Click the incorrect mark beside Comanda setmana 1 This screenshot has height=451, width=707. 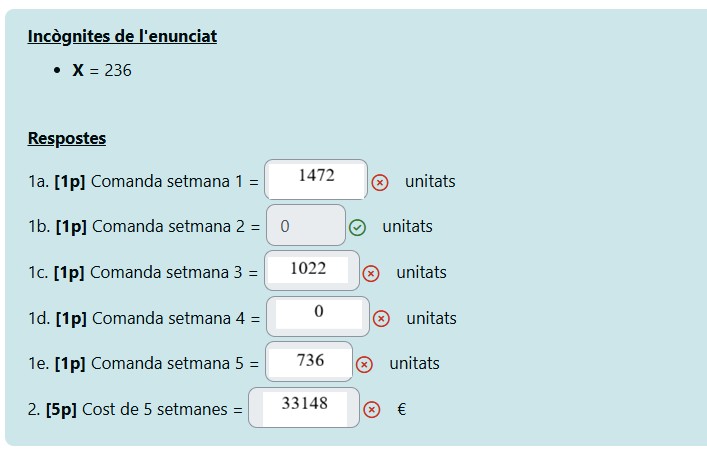pyautogui.click(x=380, y=182)
